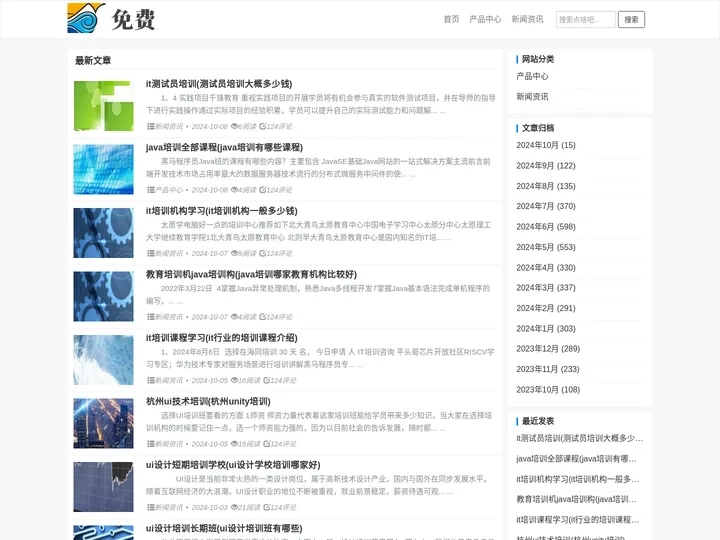Open the 新闻资讯 navigation menu
The height and width of the screenshot is (540, 720).
[x=527, y=19]
